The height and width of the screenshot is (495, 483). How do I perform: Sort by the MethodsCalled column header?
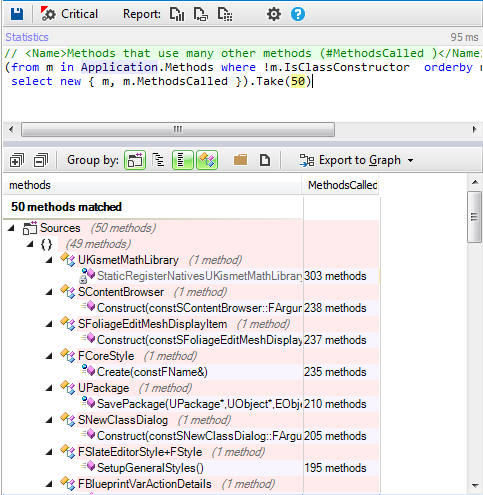tap(341, 185)
